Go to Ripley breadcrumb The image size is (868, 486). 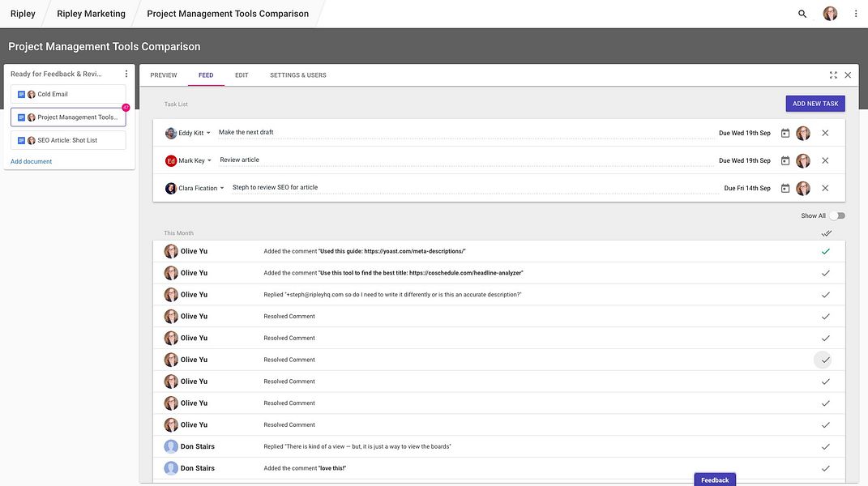[23, 14]
